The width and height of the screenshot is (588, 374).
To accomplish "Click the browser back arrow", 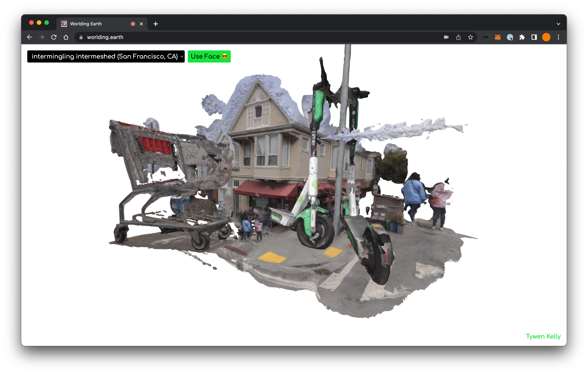I will coord(30,37).
